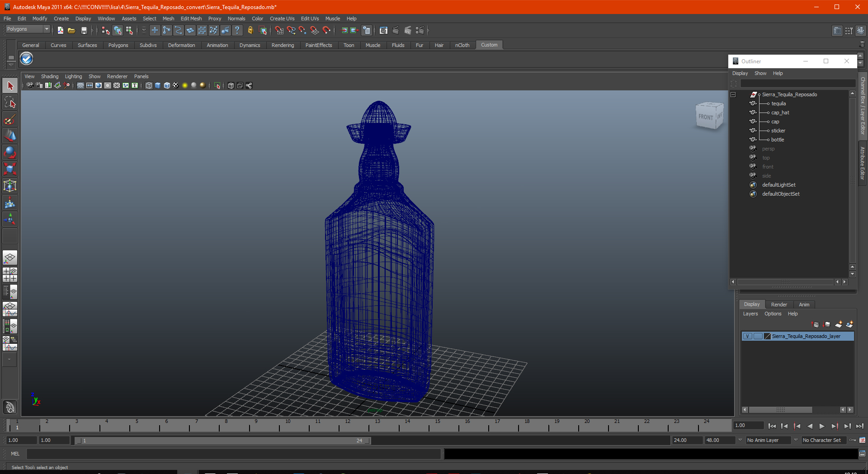Select the Soft Modification tool
This screenshot has height=474, width=868.
[10, 203]
